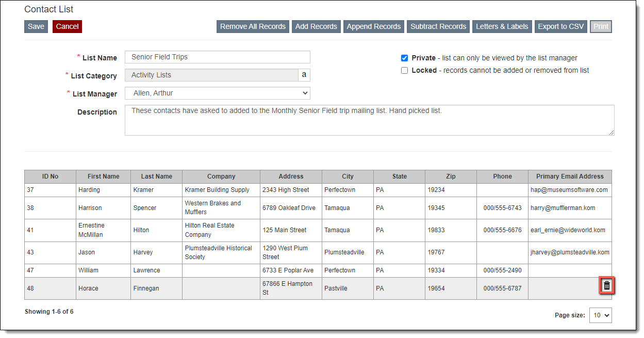Click inside the Description text area
Viewport: 644px width, 338px height.
369,120
